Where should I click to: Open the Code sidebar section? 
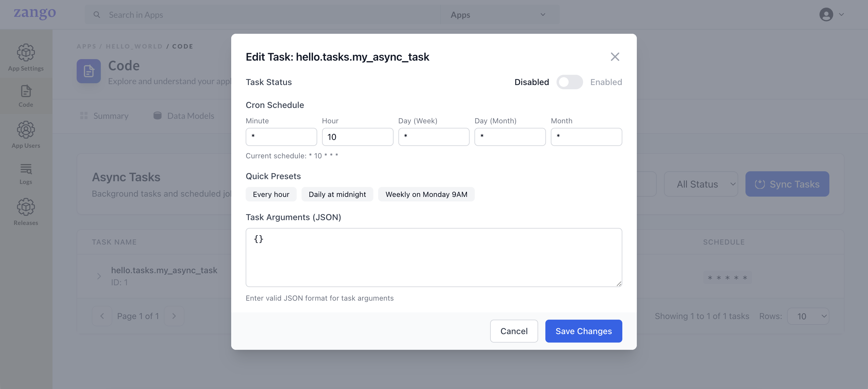tap(26, 96)
